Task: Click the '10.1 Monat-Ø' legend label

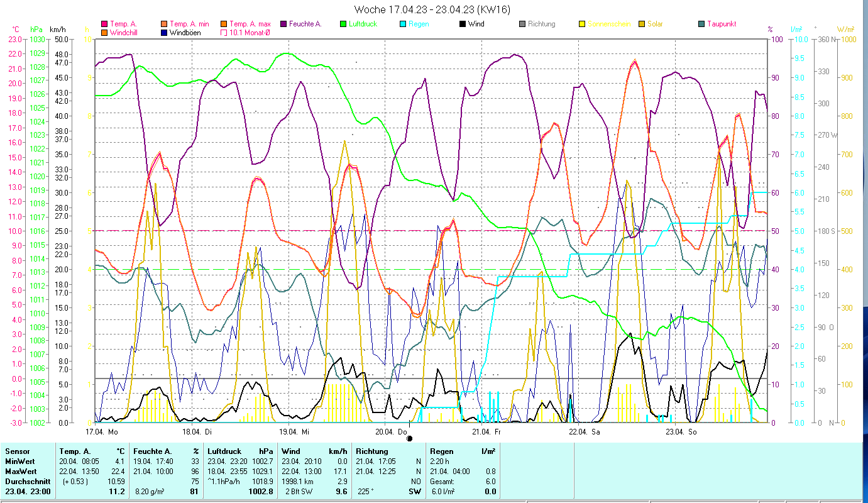Action: tap(250, 32)
